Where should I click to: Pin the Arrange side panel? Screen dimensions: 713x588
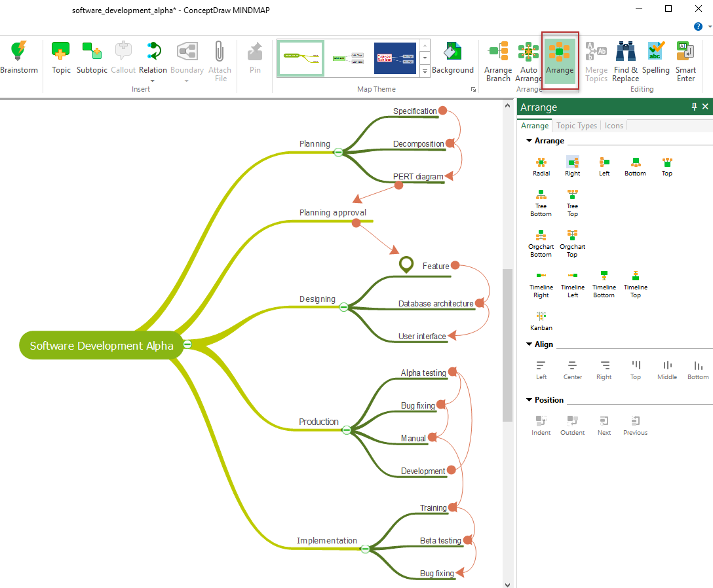point(694,107)
